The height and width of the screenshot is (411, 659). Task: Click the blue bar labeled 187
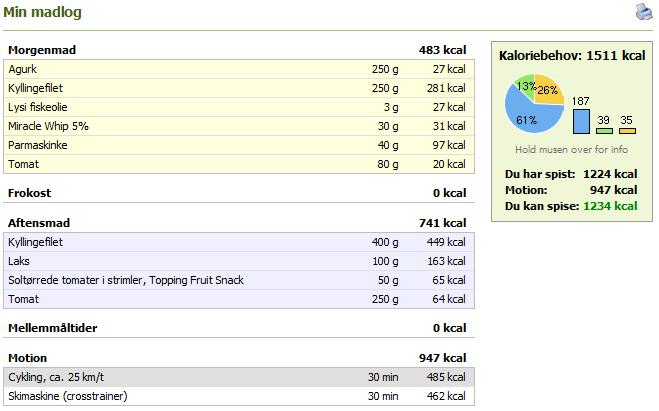point(581,122)
